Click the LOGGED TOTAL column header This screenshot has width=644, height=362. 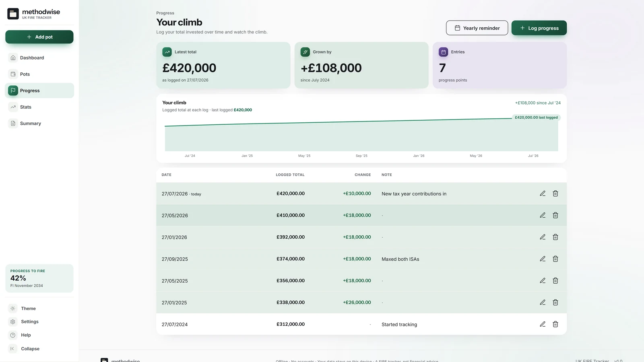point(290,175)
